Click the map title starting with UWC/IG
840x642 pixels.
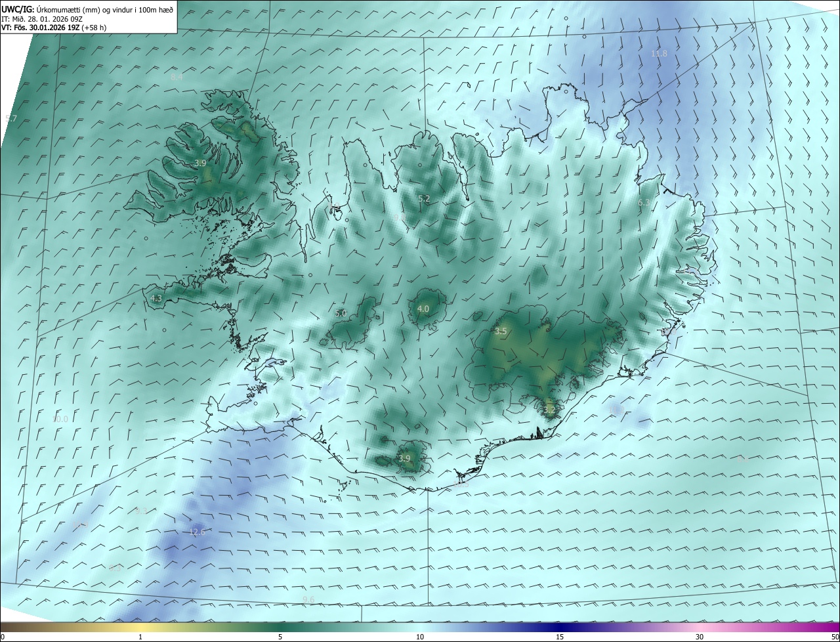pos(87,9)
